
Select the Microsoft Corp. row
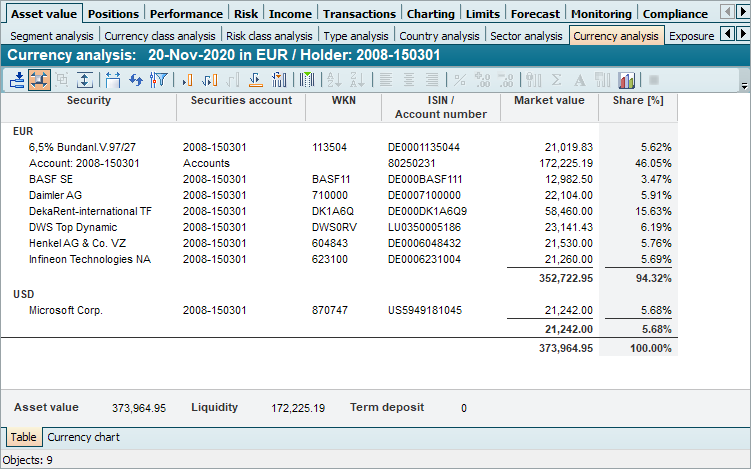[x=66, y=310]
